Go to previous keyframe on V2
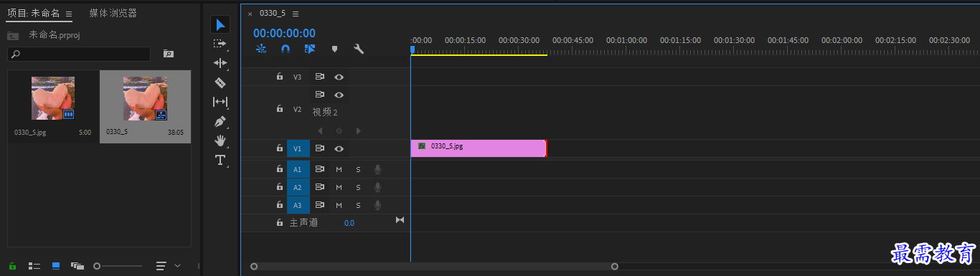This screenshot has height=276, width=980. (x=320, y=130)
